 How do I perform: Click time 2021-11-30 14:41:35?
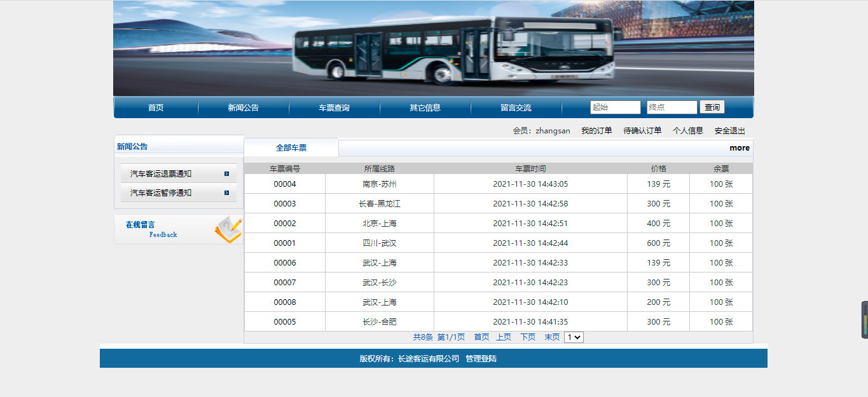(x=530, y=322)
